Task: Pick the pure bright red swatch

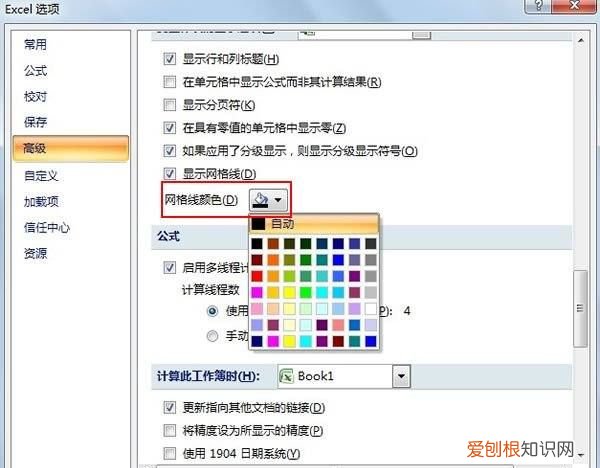Action: point(257,276)
